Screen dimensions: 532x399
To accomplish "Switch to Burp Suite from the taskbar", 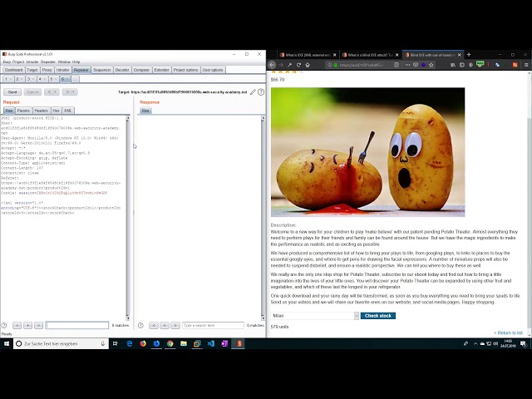I will (239, 343).
